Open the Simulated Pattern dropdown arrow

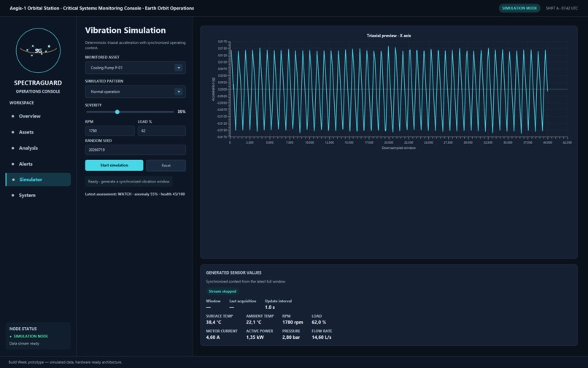179,91
